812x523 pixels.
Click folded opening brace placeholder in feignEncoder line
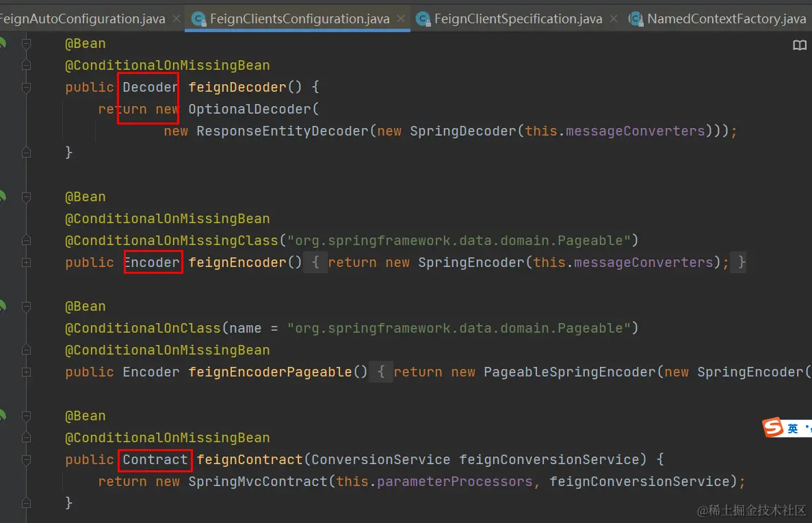tap(315, 262)
